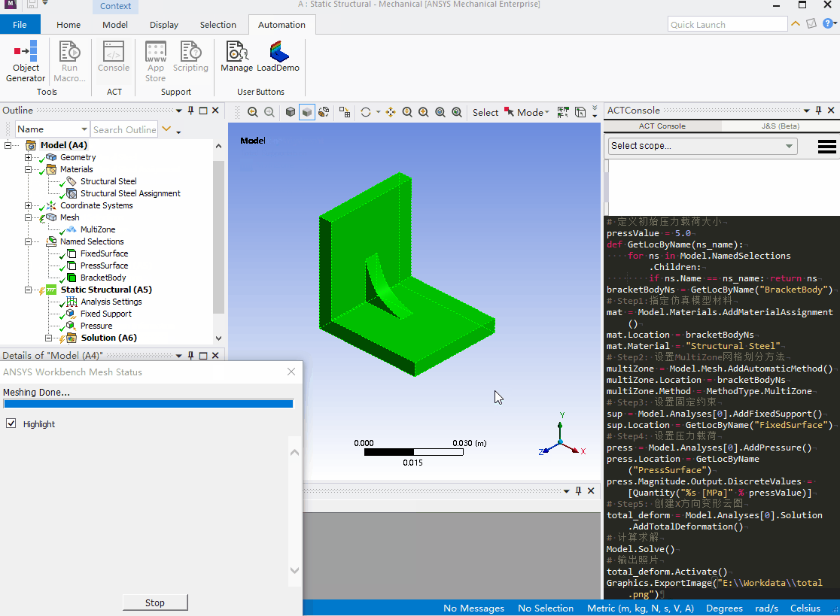Toggle the shaded exterior display button
The image size is (840, 616).
pyautogui.click(x=307, y=112)
